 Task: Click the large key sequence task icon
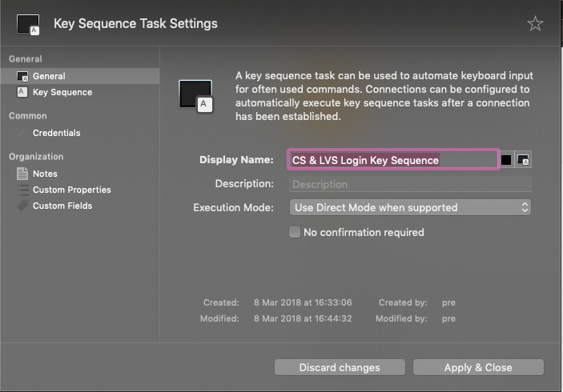coord(196,95)
